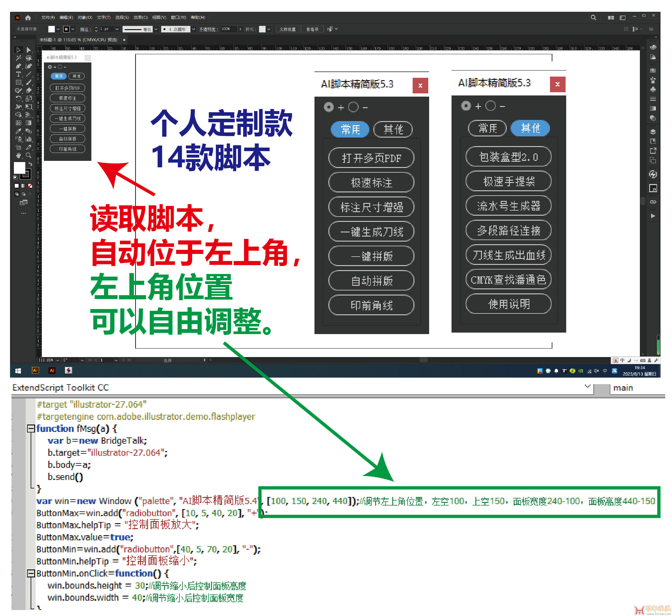Open the 对象(O) menu
Viewport: 672px width, 616px height.
click(85, 18)
